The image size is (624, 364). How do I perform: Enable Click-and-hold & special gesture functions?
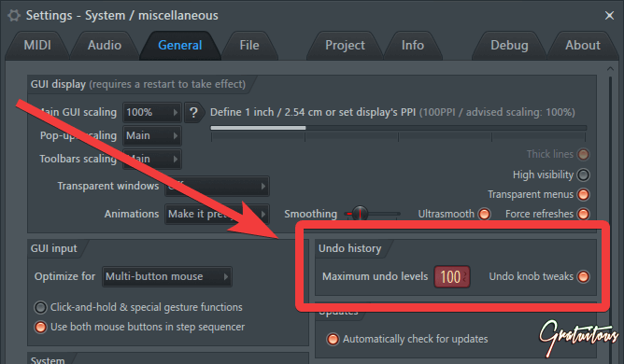pyautogui.click(x=40, y=307)
